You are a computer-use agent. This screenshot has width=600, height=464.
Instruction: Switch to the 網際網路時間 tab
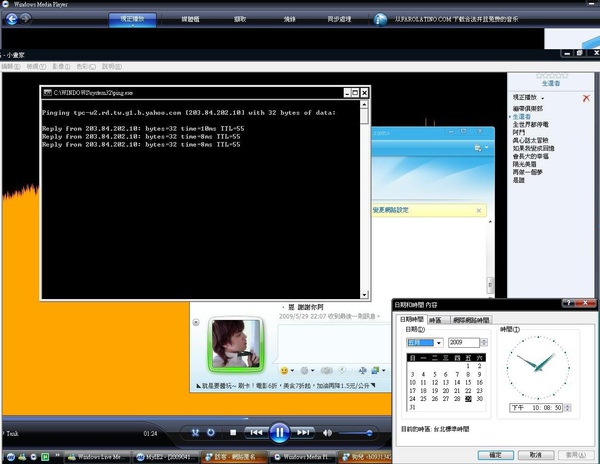coord(471,320)
